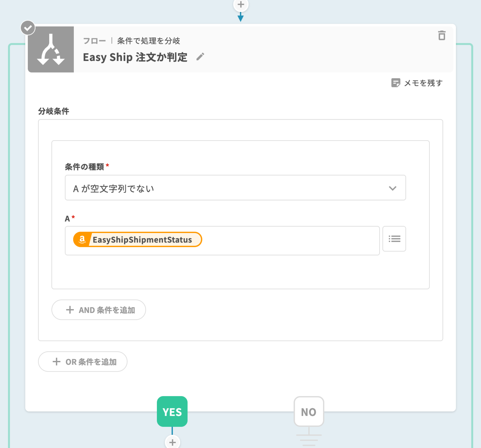Image resolution: width=481 pixels, height=448 pixels.
Task: Click the memo note icon
Action: tap(396, 83)
